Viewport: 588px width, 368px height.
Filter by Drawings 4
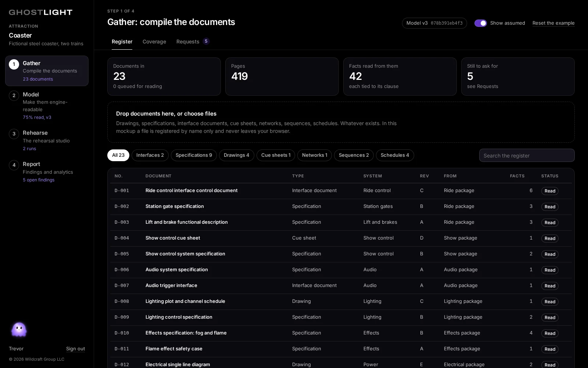[237, 155]
